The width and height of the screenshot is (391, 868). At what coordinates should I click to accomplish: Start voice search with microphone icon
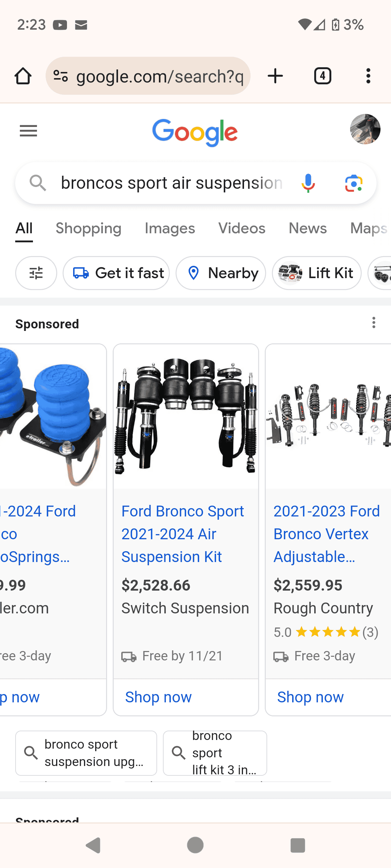(308, 183)
